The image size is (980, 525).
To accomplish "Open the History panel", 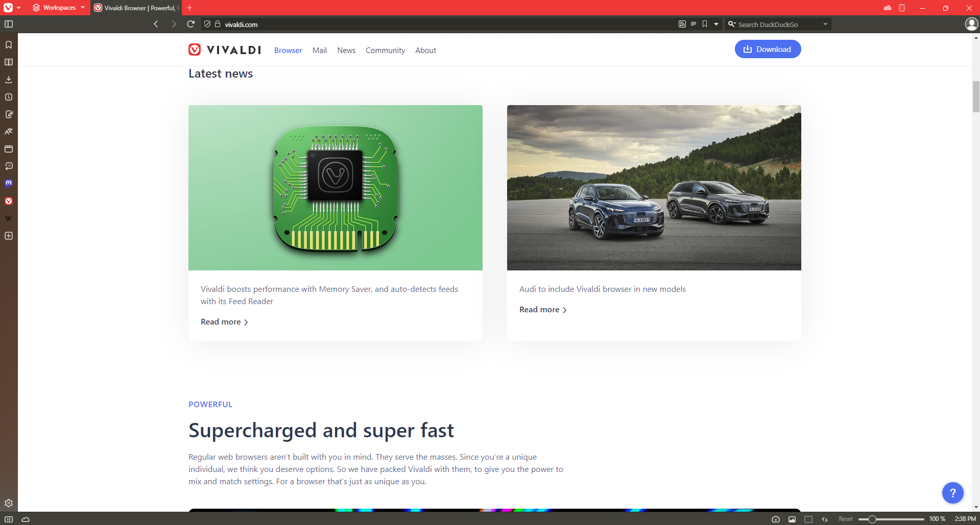I will tap(8, 97).
